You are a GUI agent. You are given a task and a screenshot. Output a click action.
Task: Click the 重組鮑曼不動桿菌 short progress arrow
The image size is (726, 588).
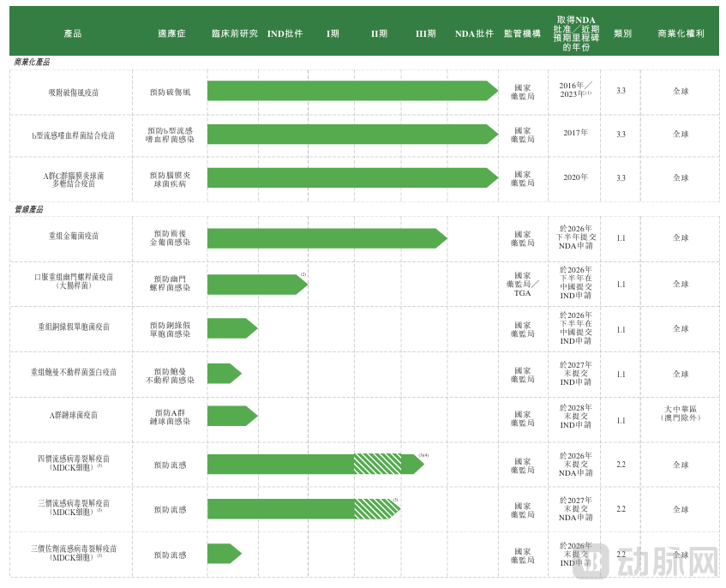[x=225, y=373]
